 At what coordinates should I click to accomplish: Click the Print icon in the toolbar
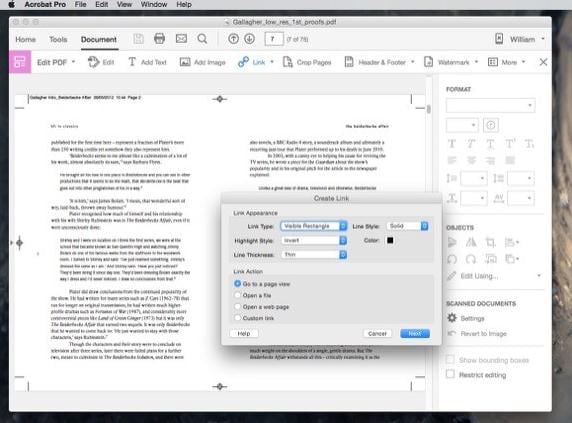(x=159, y=38)
